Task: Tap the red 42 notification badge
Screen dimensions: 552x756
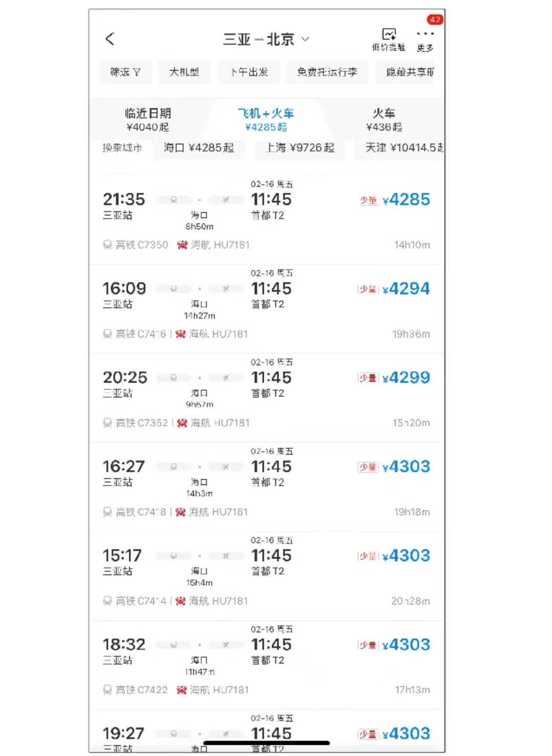Action: click(x=435, y=20)
